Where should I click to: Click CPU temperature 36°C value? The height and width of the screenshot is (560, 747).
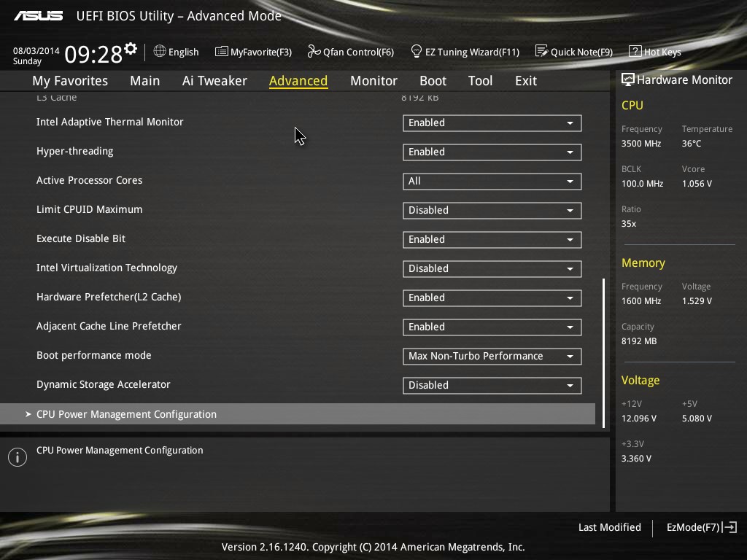(692, 144)
